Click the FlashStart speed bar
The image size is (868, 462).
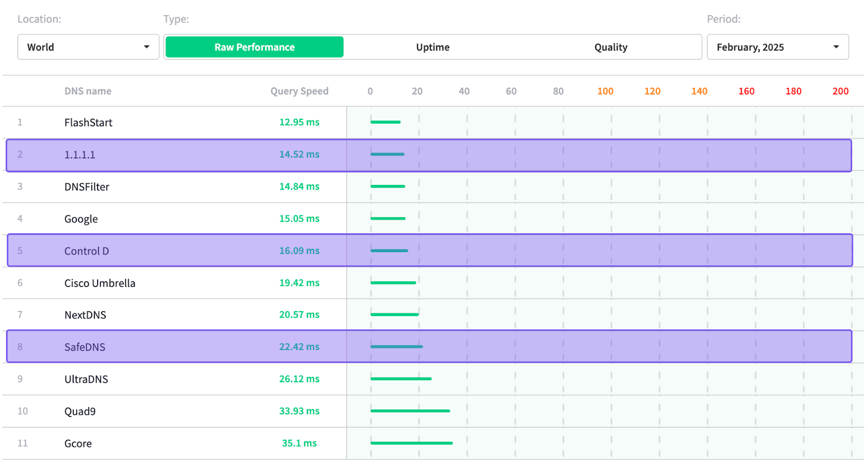(x=386, y=122)
